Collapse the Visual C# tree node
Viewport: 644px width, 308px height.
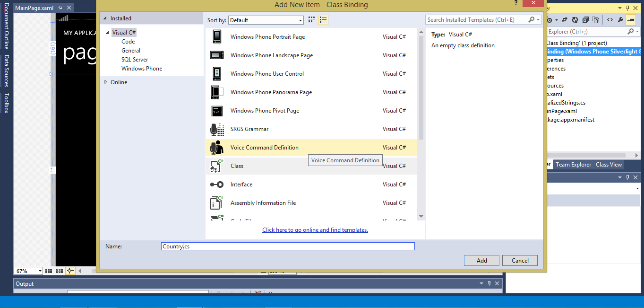coord(108,33)
